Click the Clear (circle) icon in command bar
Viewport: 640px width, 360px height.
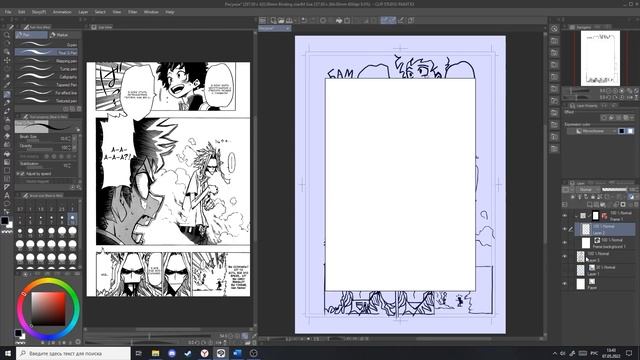[x=323, y=20]
